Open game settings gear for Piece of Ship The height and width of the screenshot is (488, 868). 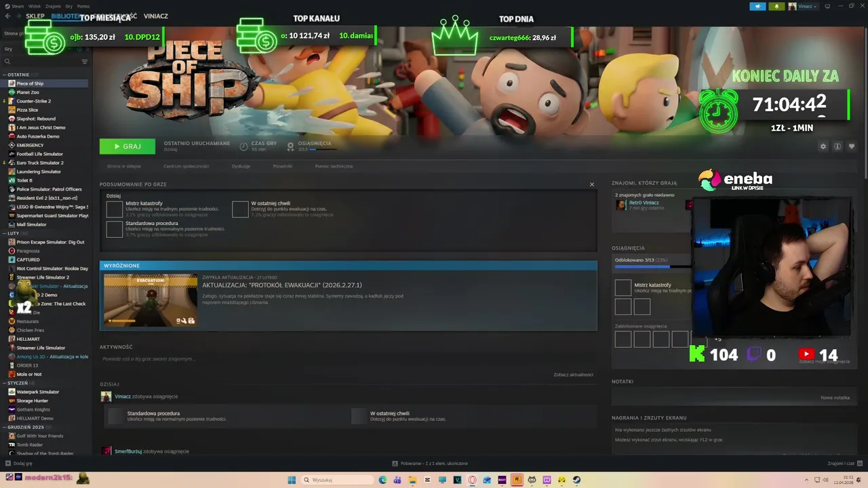coord(823,146)
